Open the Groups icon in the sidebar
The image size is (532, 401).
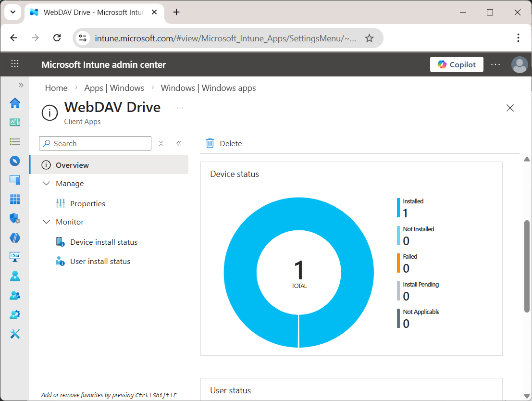pos(15,295)
